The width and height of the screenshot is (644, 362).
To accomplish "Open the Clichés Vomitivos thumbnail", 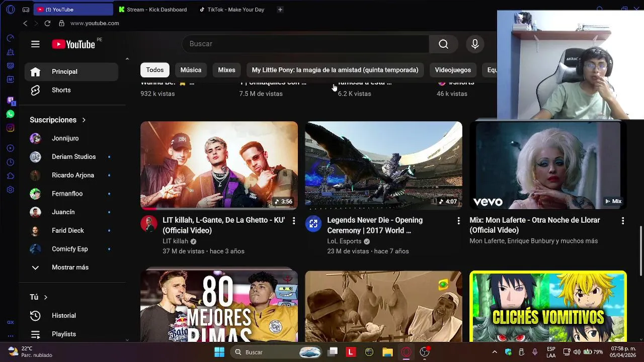I will point(548,306).
